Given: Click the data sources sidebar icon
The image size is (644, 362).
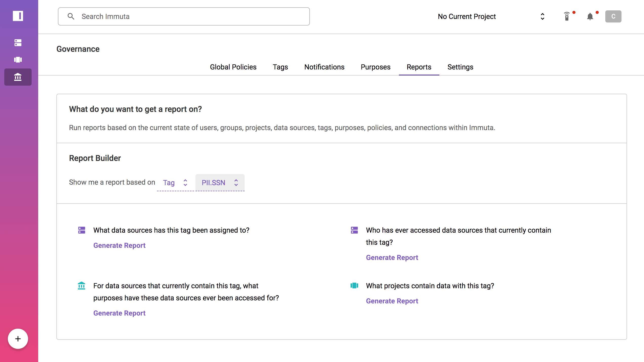Looking at the screenshot, I should tap(18, 42).
